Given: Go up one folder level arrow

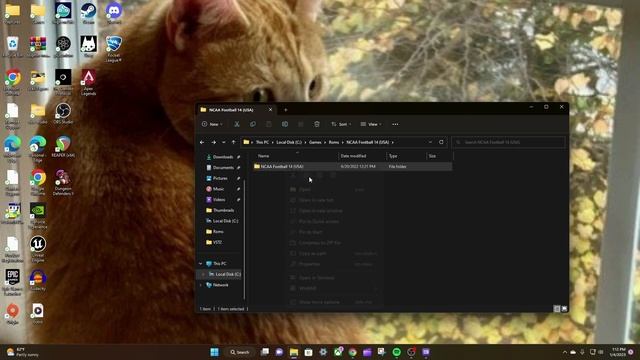Looking at the screenshot, I should tap(233, 142).
